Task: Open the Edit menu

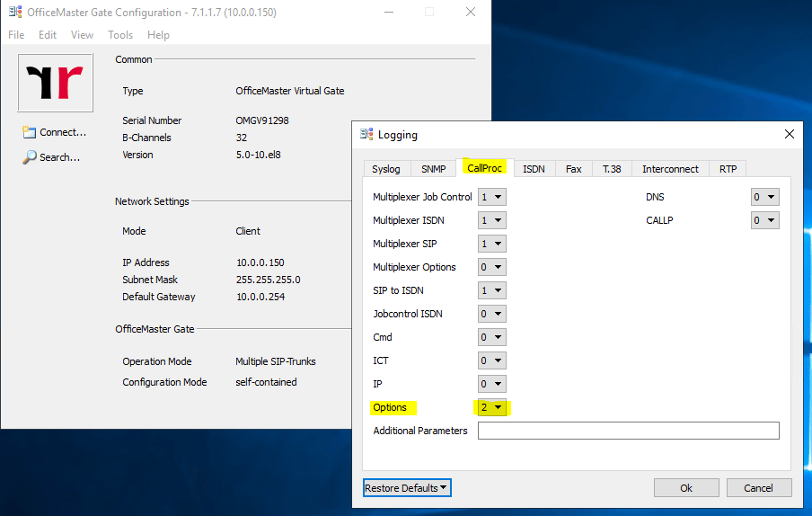Action: pyautogui.click(x=48, y=35)
